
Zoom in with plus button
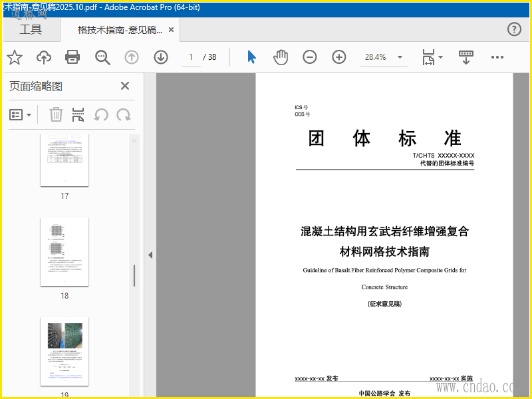tap(339, 57)
